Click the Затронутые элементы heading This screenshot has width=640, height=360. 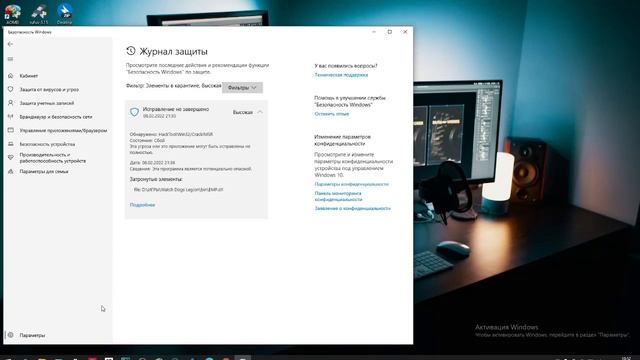(x=156, y=179)
